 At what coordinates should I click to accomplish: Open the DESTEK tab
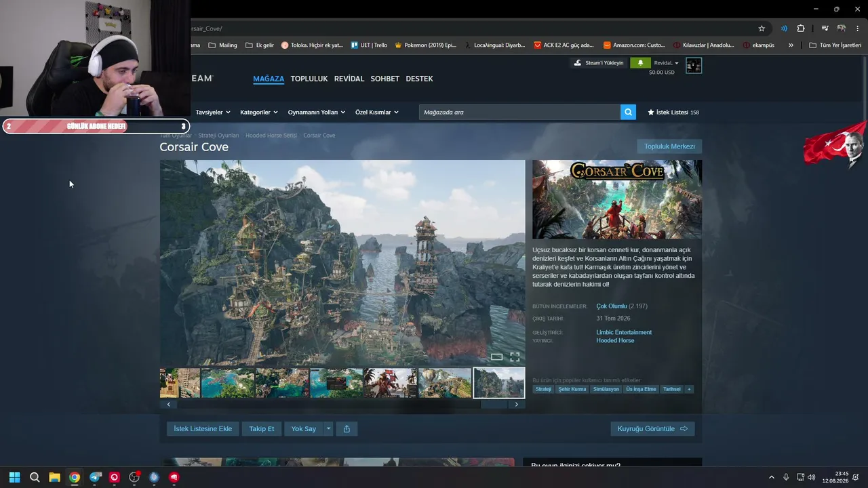click(x=419, y=79)
